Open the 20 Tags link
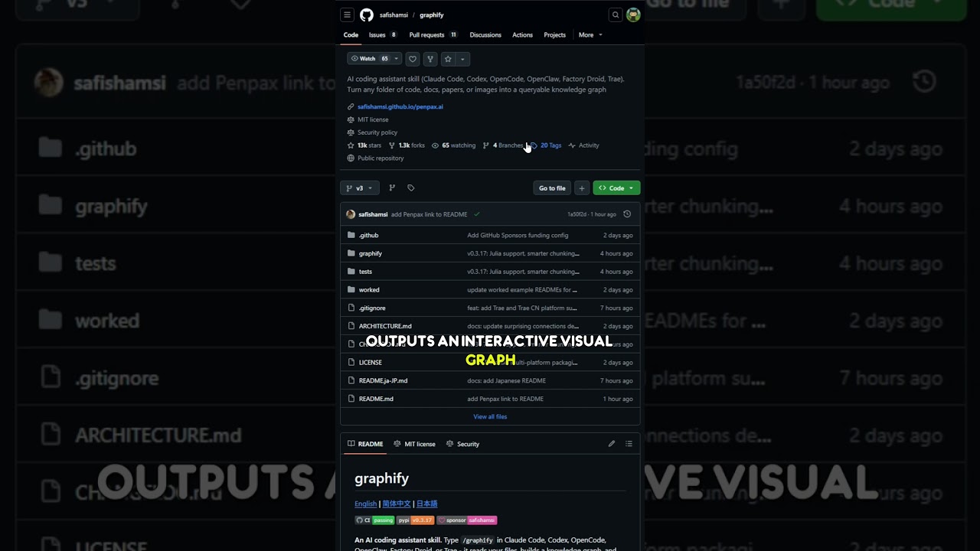980x551 pixels. pos(546,145)
